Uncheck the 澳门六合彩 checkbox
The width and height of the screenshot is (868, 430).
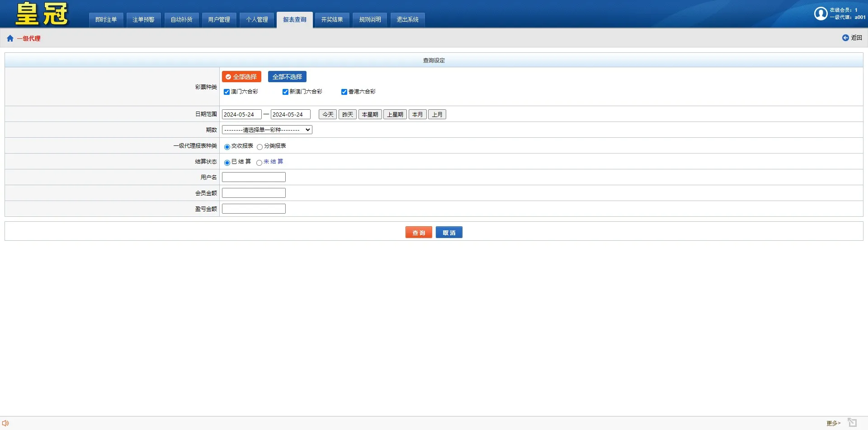[227, 92]
